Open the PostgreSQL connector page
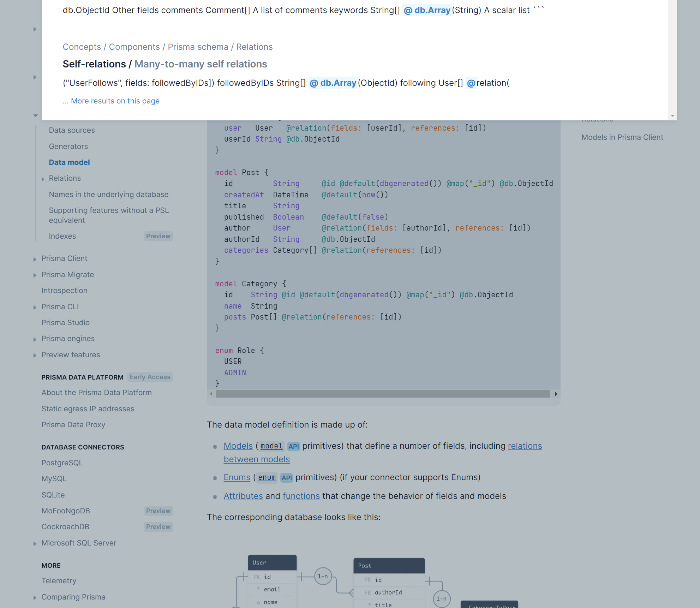This screenshot has width=700, height=608. [x=62, y=463]
